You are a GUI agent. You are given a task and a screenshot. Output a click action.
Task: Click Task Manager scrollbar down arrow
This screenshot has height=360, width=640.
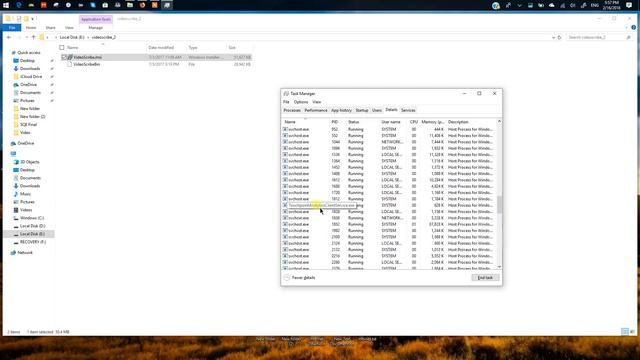pyautogui.click(x=499, y=267)
